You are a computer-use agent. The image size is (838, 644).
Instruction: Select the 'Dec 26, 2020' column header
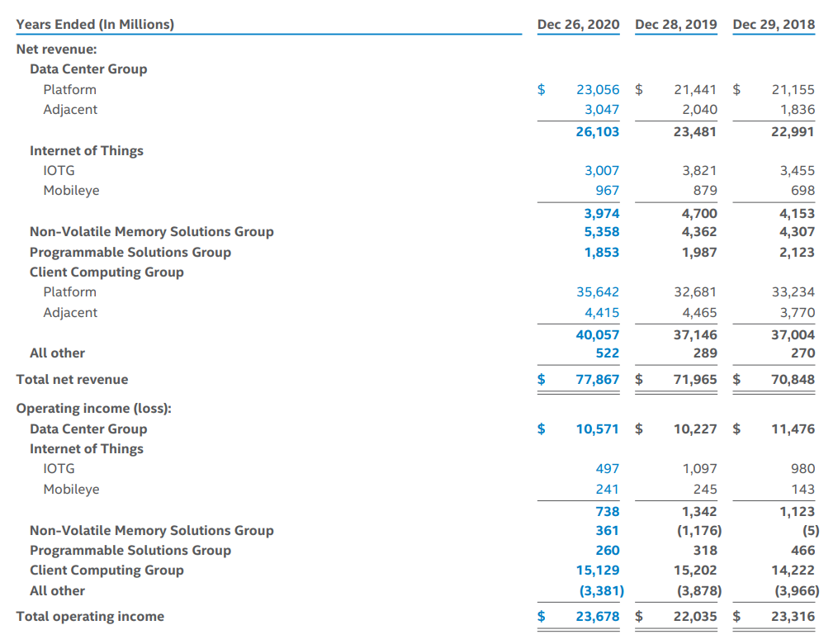(x=578, y=25)
